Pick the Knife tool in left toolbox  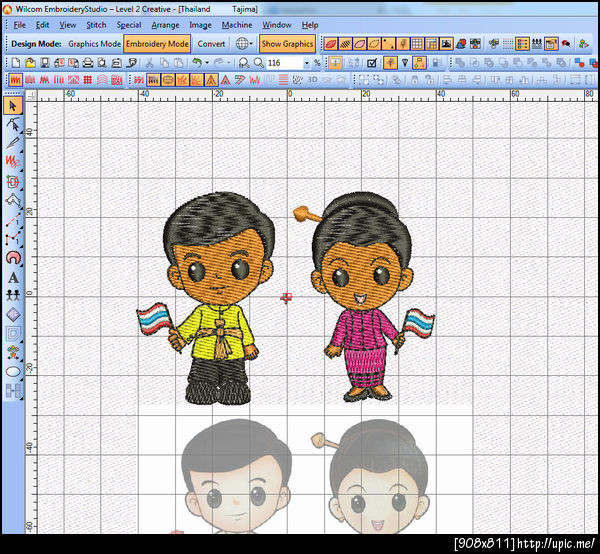tap(13, 143)
